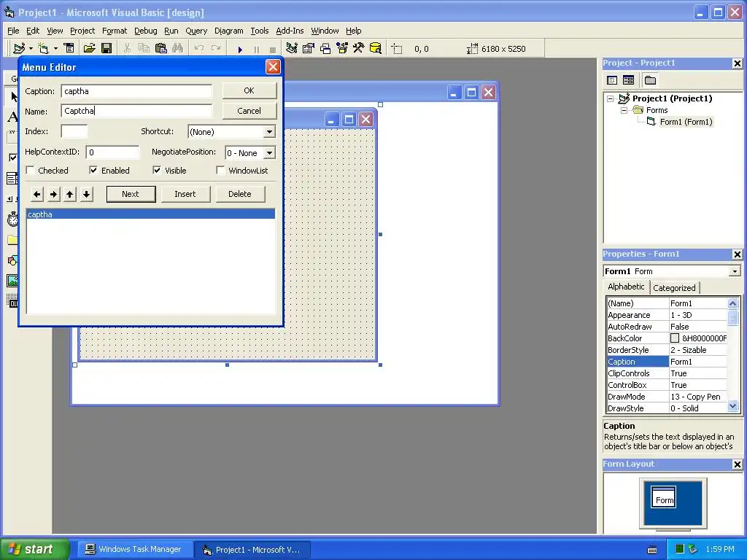Select the BorderStyle property row
Image resolution: width=747 pixels, height=560 pixels.
coord(667,350)
